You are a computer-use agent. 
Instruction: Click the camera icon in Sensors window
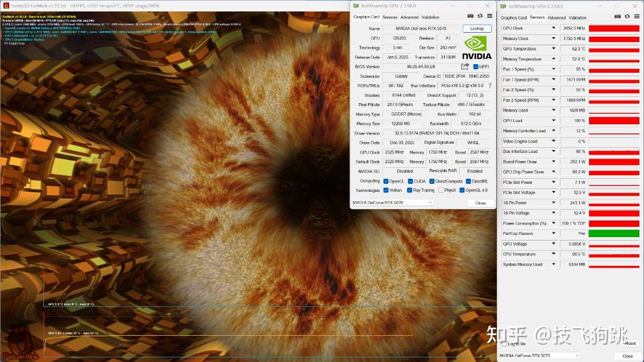point(617,17)
